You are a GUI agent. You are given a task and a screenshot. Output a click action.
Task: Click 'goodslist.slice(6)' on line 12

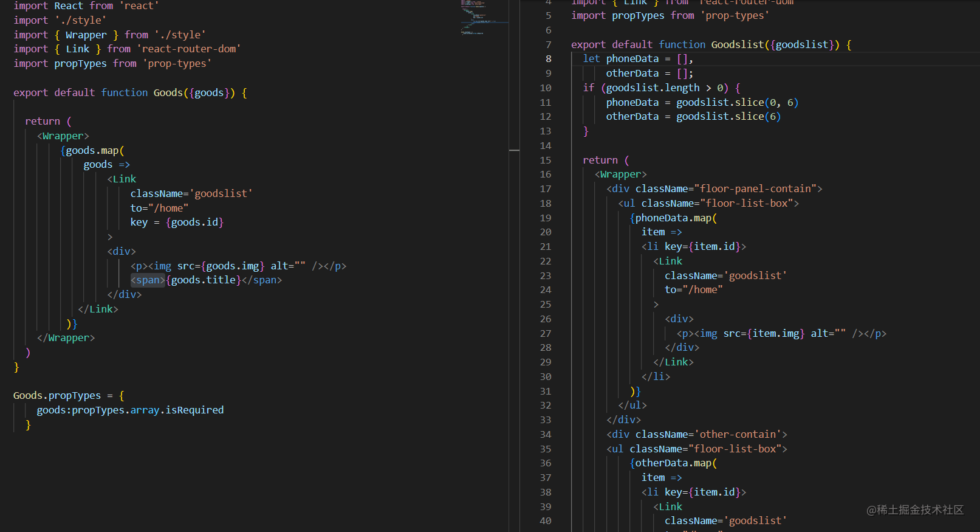coord(728,116)
